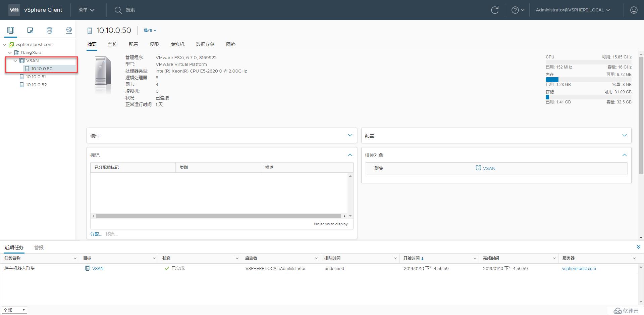Viewport: 644px width, 315px height.
Task: Open the 操作 actions dropdown
Action: (x=150, y=31)
